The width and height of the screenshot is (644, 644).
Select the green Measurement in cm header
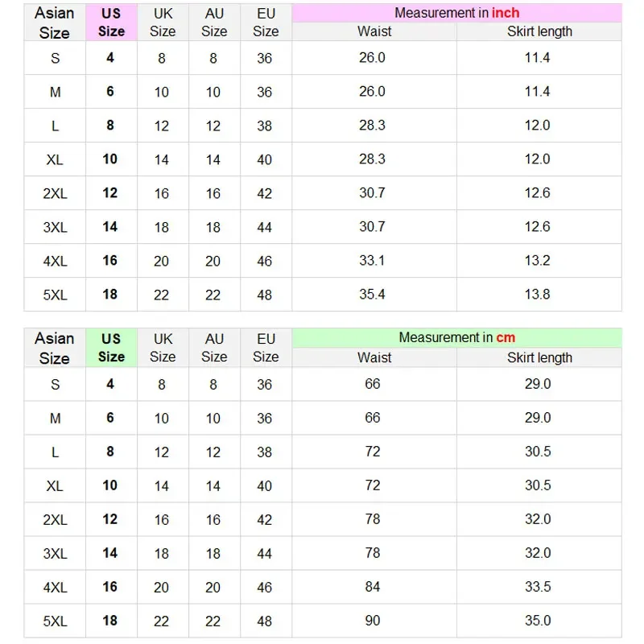456,337
